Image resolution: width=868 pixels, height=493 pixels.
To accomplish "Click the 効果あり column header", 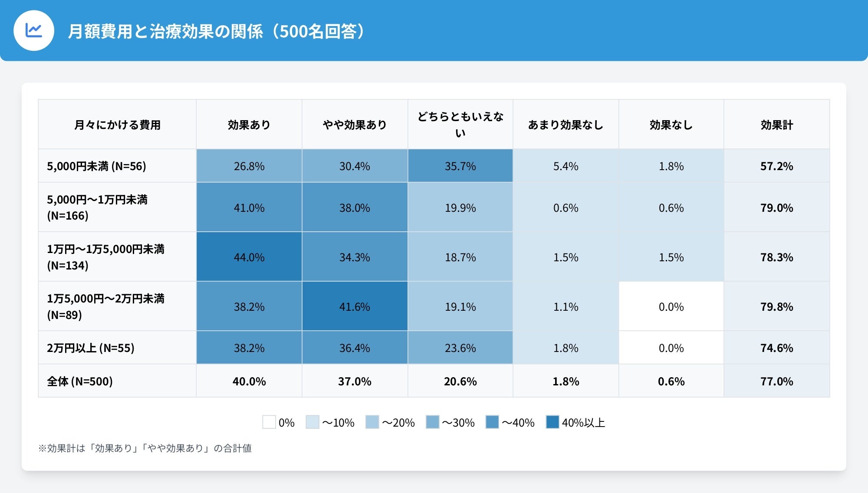I will [x=249, y=125].
